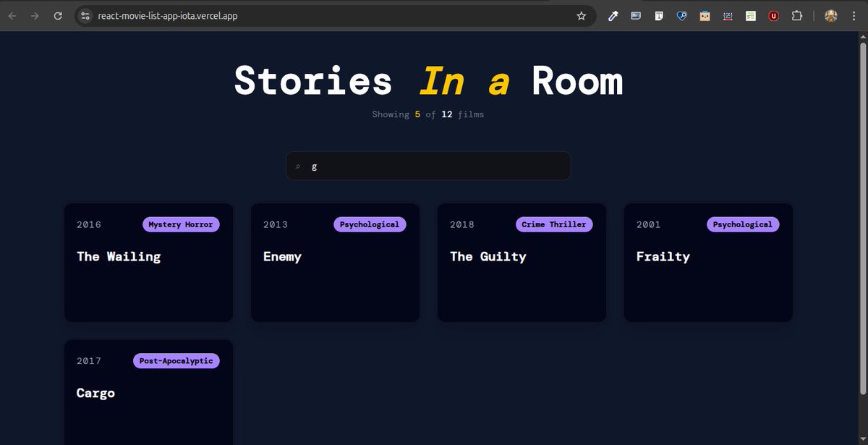Viewport: 868px width, 445px height.
Task: Open the square face character extension
Action: coord(705,16)
